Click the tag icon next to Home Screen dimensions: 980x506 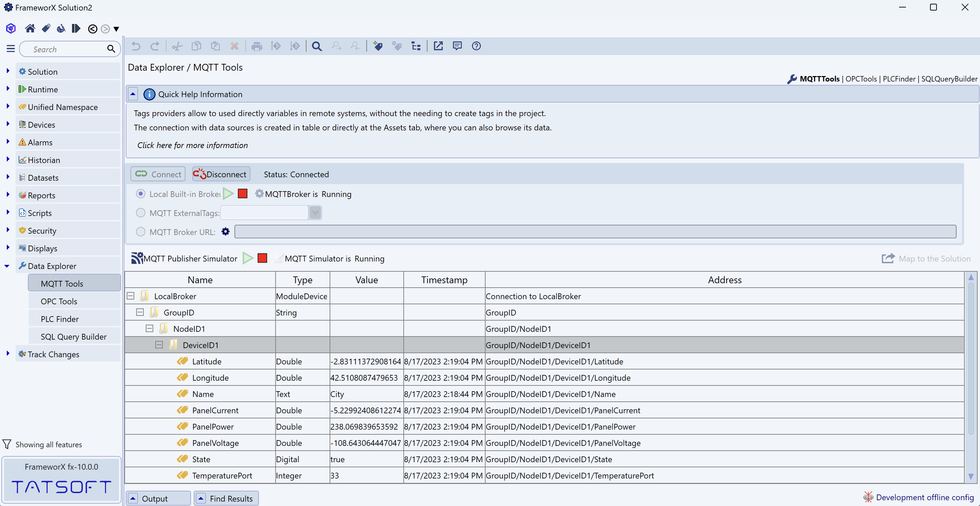(x=46, y=29)
